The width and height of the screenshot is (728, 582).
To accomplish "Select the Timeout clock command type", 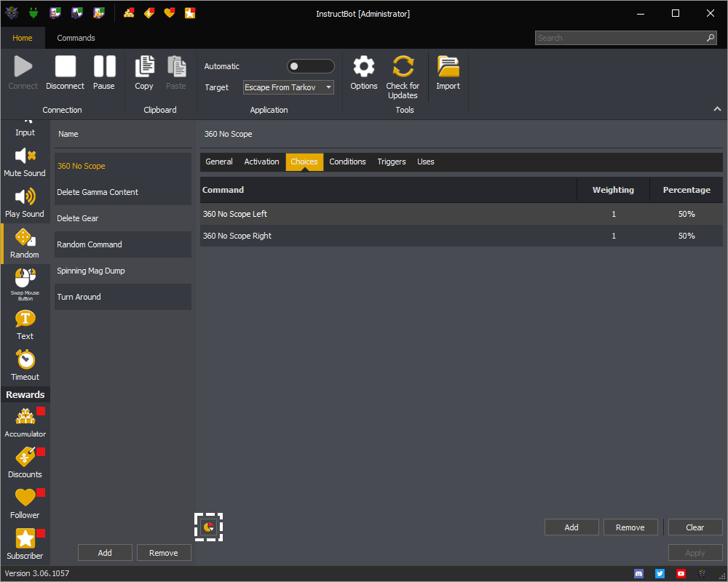I will click(x=25, y=366).
